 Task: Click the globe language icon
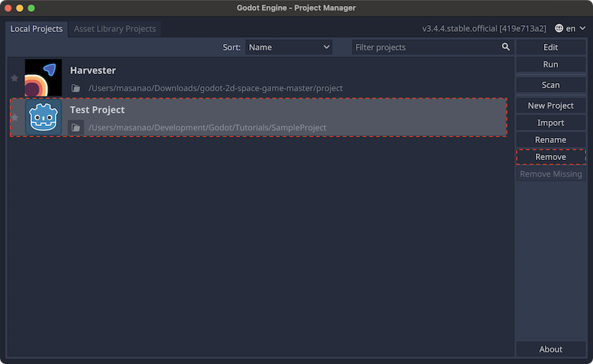559,28
